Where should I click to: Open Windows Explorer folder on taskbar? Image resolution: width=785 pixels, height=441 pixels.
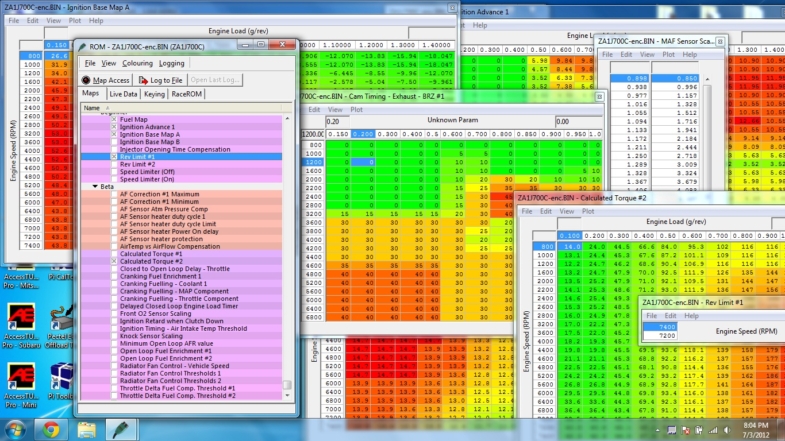pyautogui.click(x=86, y=429)
